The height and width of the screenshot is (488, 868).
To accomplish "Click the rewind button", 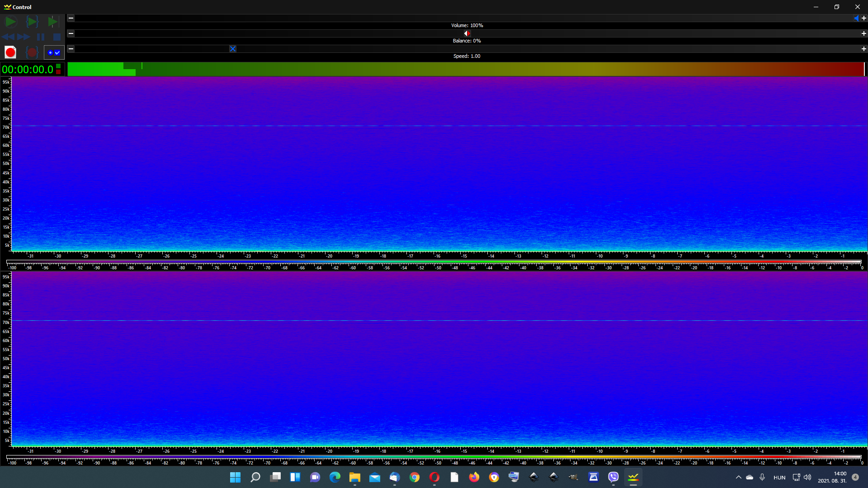I will 8,37.
